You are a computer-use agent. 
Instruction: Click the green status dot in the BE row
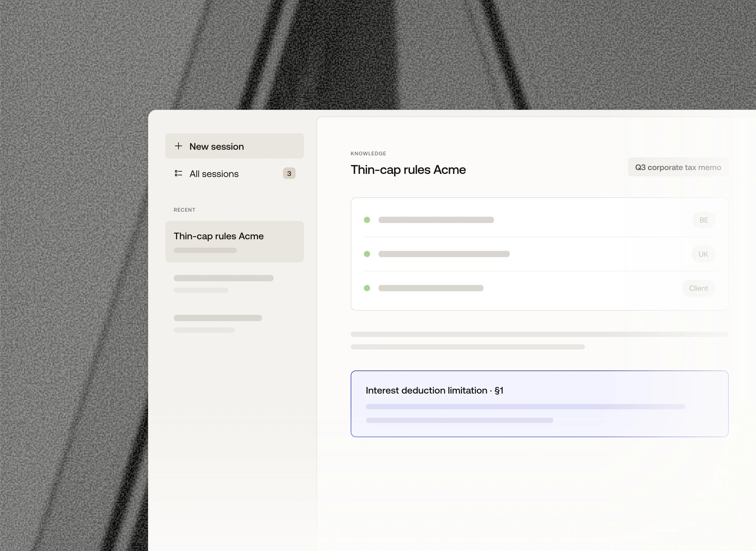367,220
